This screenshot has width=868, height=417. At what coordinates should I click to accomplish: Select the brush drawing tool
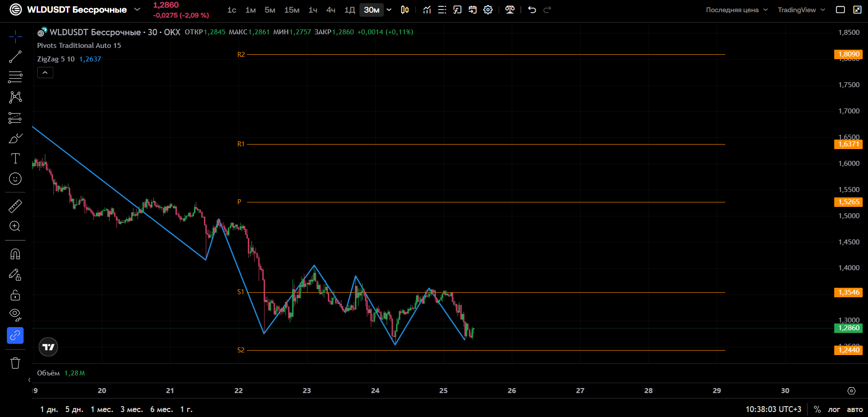click(15, 138)
